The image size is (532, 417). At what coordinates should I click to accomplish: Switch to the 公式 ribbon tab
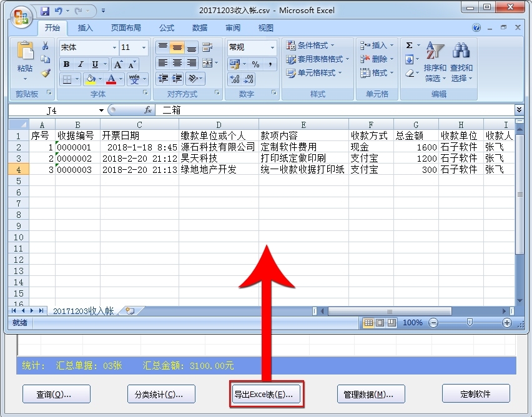(x=167, y=28)
